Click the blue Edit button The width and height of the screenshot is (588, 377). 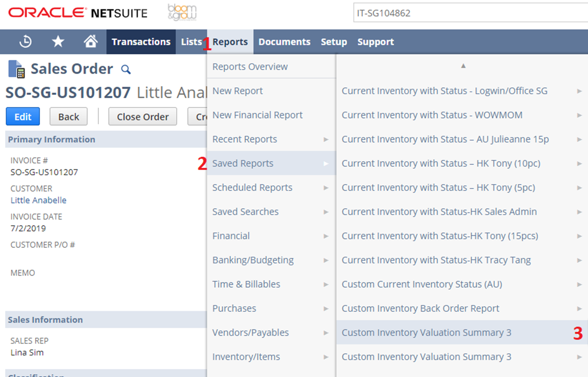coord(23,117)
